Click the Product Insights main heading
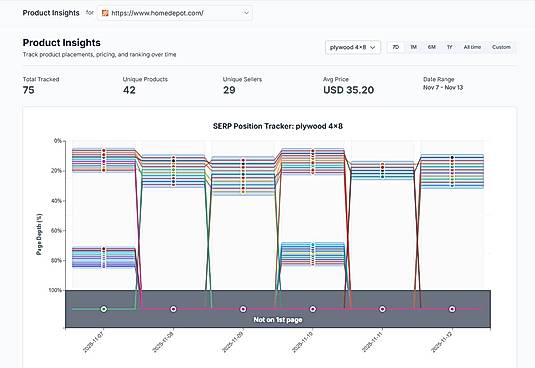This screenshot has width=535, height=368. click(x=61, y=43)
